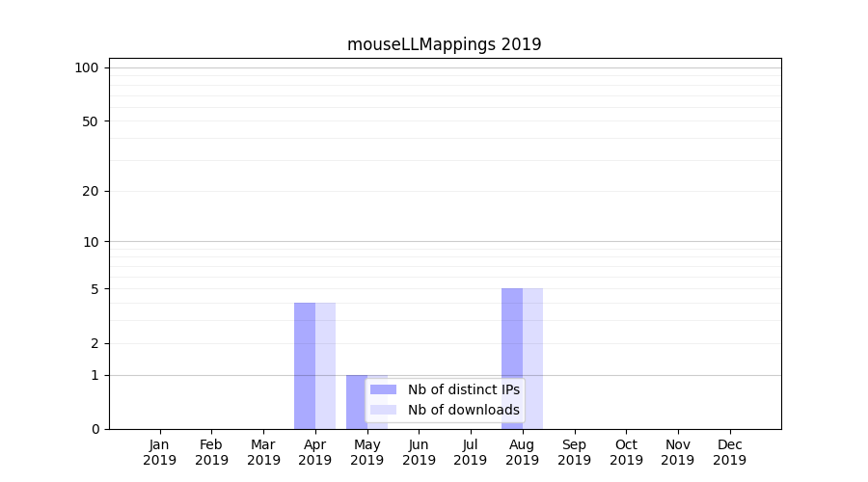Viewport: 868px width, 482px height.
Task: Click the chart title mouseLLMappings 2019
Action: [x=444, y=44]
